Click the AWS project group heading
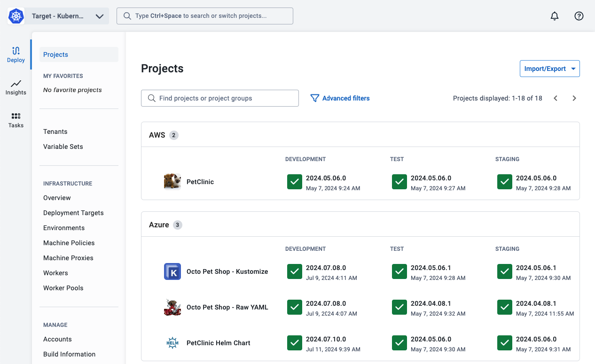Viewport: 595px width, 364px height. pyautogui.click(x=157, y=135)
